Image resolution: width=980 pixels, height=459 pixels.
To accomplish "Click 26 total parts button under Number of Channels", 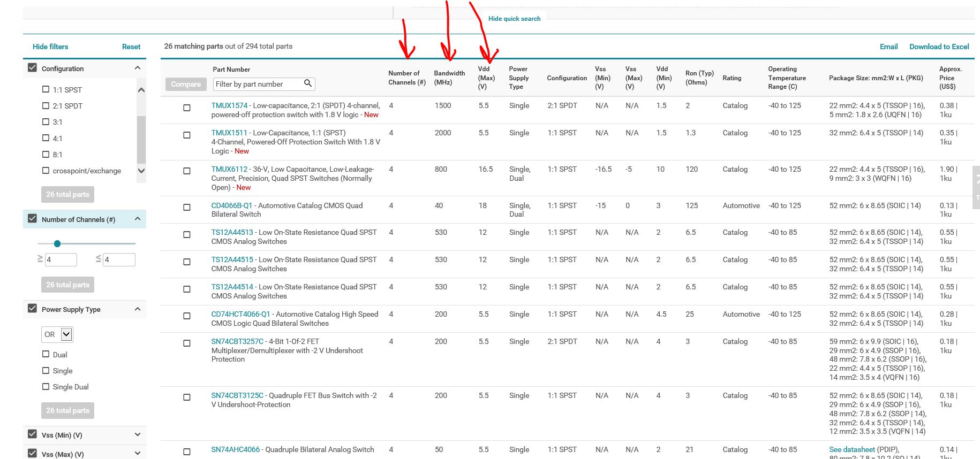I will click(x=67, y=285).
